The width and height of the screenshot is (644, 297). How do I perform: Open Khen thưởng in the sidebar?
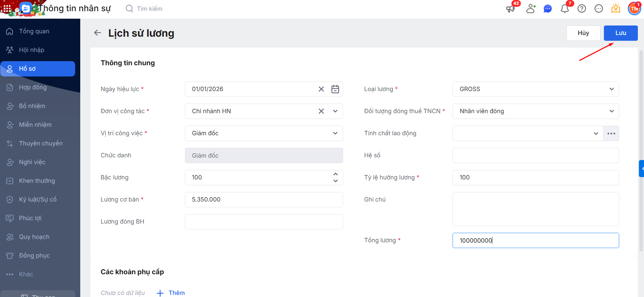(x=37, y=181)
